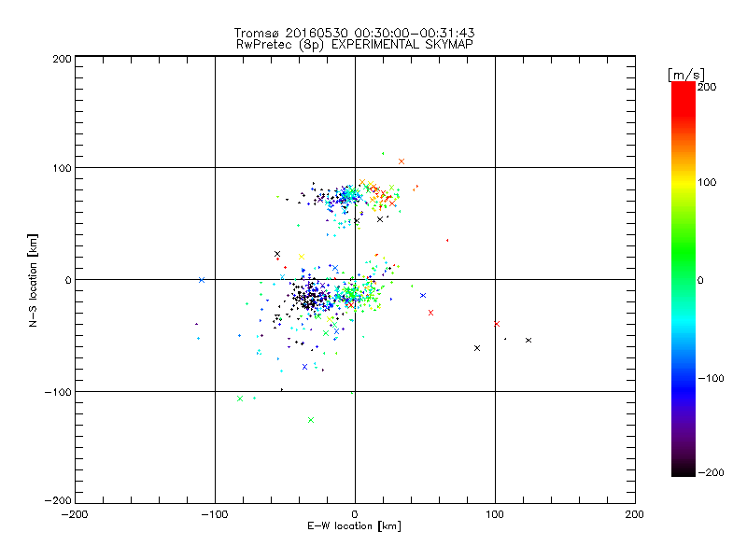The height and width of the screenshot is (560, 747).
Task: Click the N-S axis tick label "-100"
Action: coord(58,392)
